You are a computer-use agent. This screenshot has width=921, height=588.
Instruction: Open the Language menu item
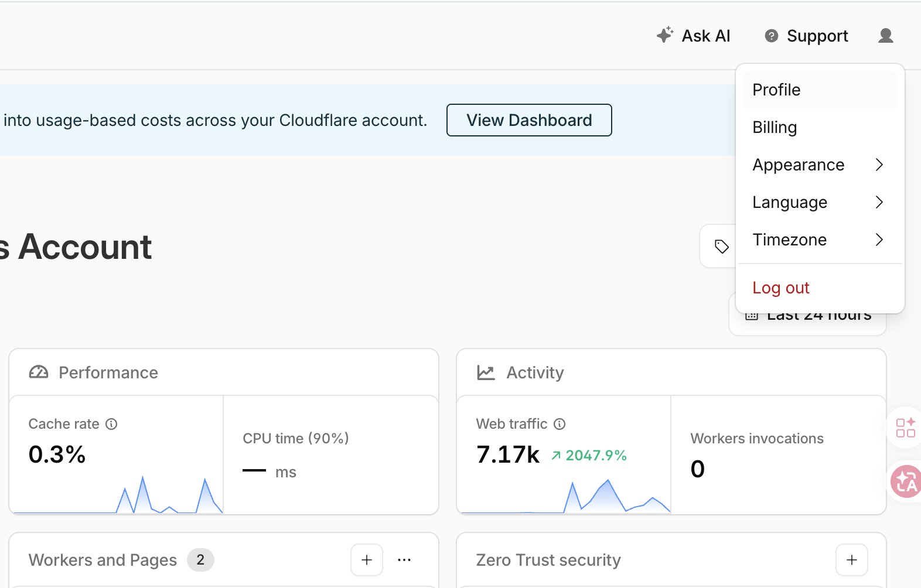820,202
